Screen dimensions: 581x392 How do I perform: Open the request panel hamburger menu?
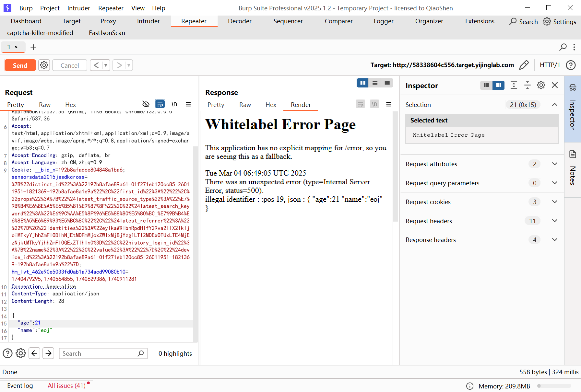188,104
